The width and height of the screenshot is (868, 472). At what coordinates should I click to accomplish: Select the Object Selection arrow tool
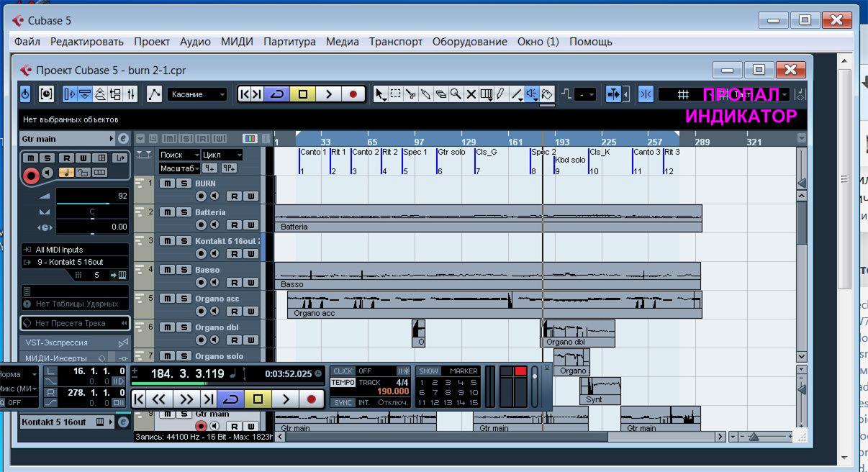(380, 94)
